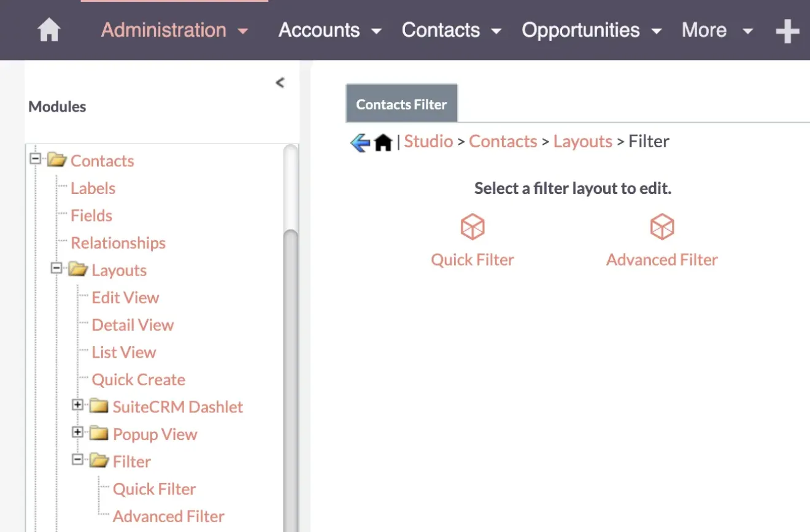The image size is (810, 532).
Task: Click the Home icon in the navigation bar
Action: coord(48,29)
